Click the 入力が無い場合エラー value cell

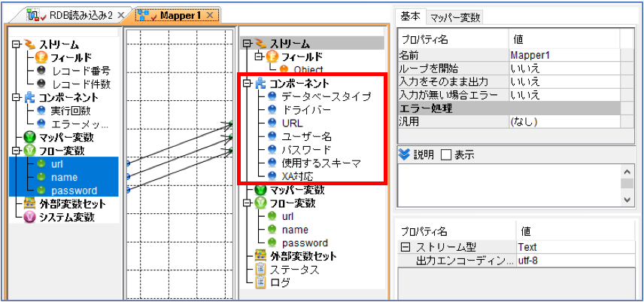[x=564, y=96]
